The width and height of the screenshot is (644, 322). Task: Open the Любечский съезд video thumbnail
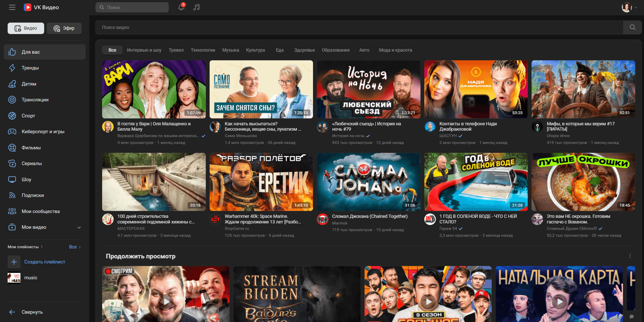[x=368, y=89]
